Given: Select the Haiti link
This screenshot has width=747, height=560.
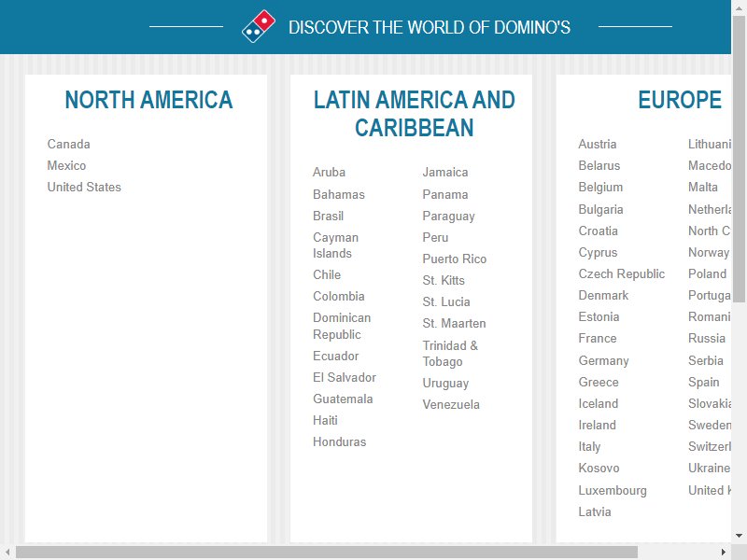Looking at the screenshot, I should point(325,420).
